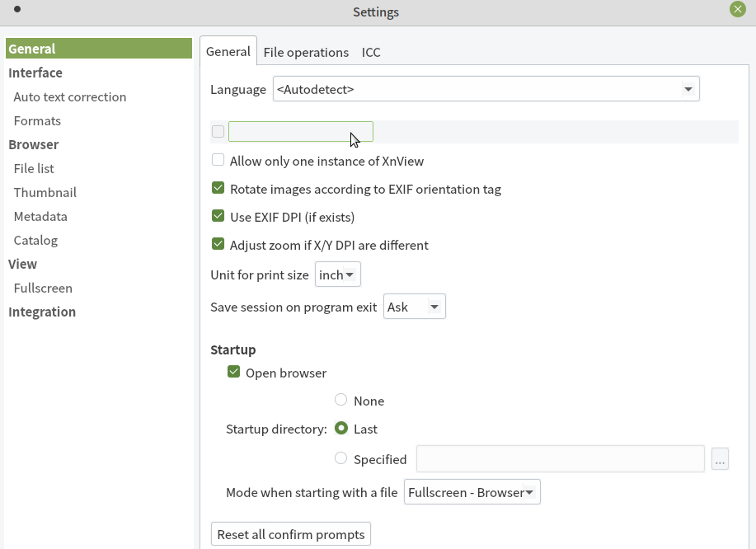This screenshot has height=549, width=756.
Task: Toggle Use EXIF DPI checkbox
Action: coord(218,217)
